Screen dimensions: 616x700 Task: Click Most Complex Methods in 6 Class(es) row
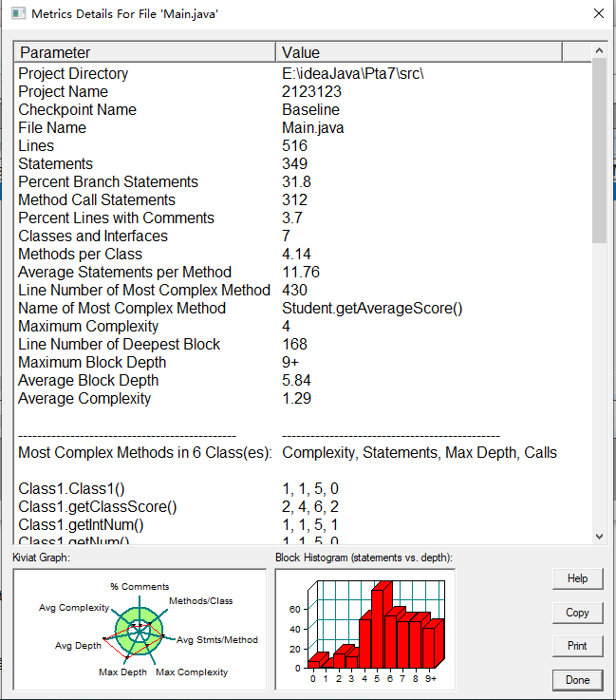(x=303, y=453)
